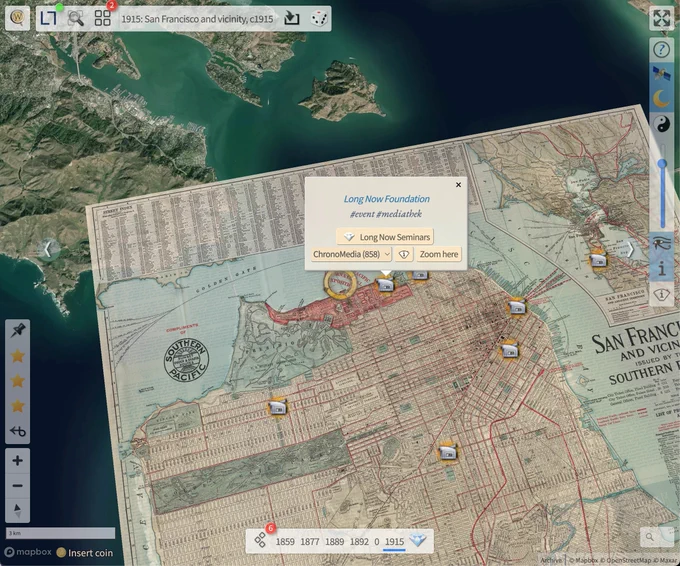This screenshot has height=566, width=680.
Task: Open the magnifier search tool
Action: pos(75,18)
